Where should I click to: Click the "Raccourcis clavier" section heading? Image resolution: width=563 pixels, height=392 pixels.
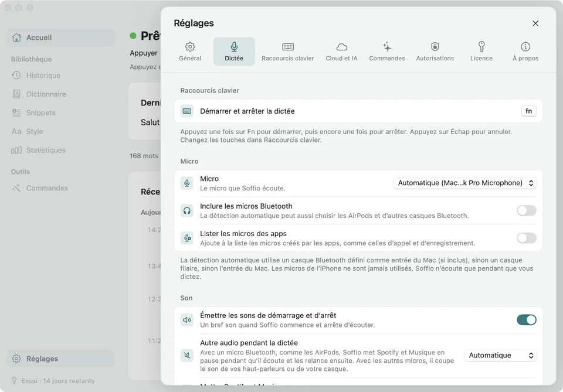(x=210, y=90)
